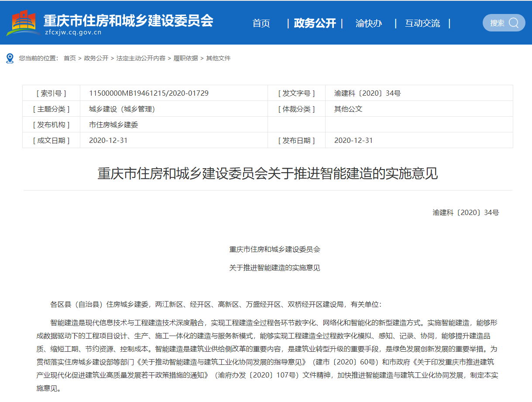Click the salutation line starting 各区县（自治县）
Viewport: 532px width, 402px height.
click(x=216, y=304)
